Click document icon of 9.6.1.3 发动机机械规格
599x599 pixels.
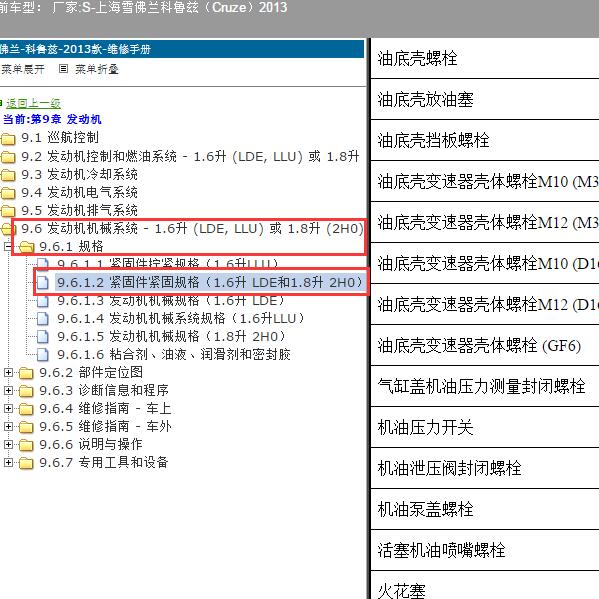pyautogui.click(x=43, y=301)
